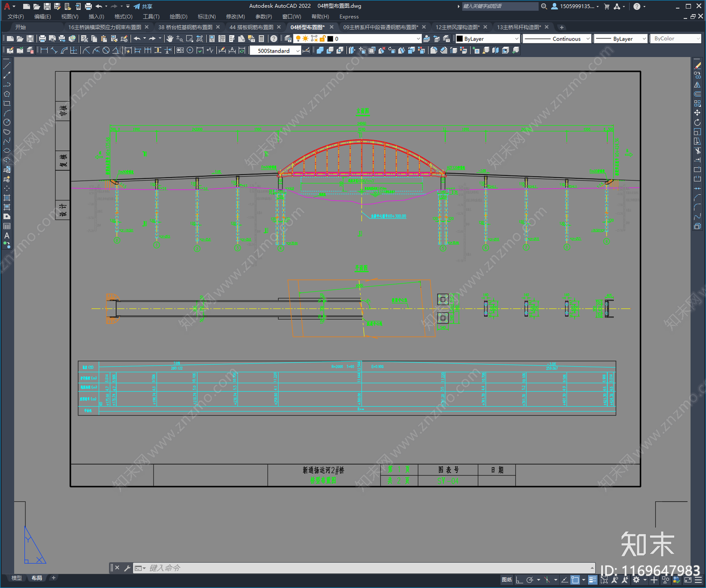
Task: Open the Layer Properties manager icon
Action: [288, 39]
